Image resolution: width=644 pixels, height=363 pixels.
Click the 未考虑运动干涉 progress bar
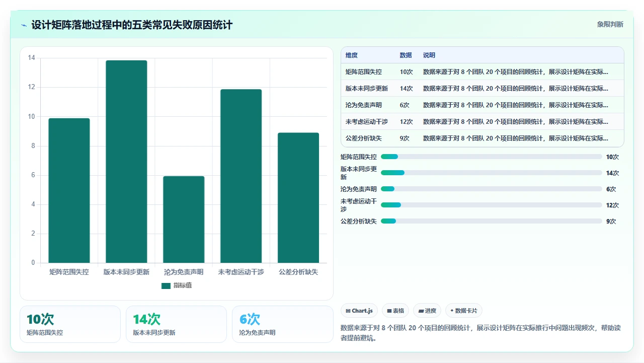[x=492, y=205]
